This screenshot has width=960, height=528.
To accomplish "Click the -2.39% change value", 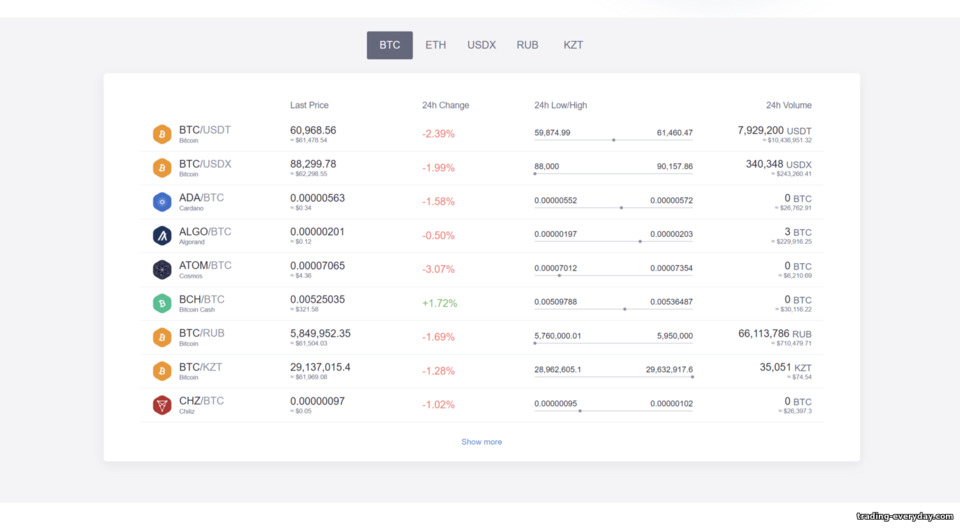I will (438, 134).
